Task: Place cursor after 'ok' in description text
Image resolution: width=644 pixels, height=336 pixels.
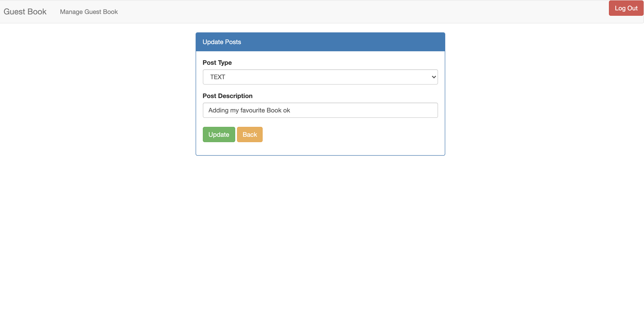Action: [291, 110]
